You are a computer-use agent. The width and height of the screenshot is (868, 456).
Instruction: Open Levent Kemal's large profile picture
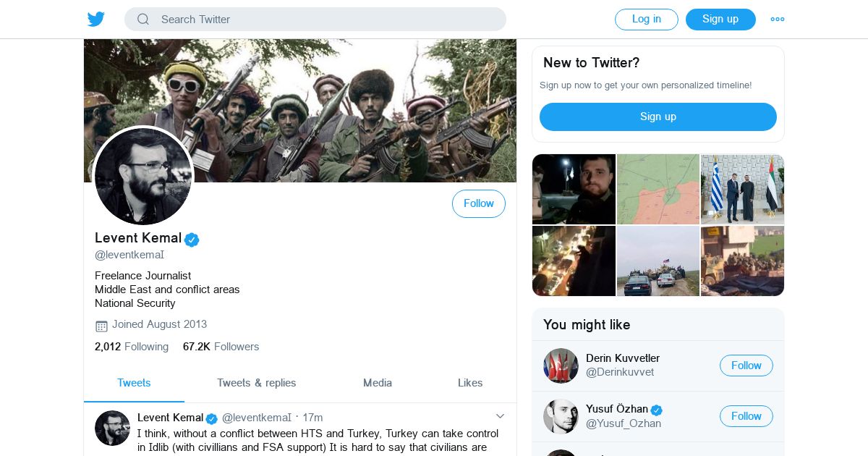(143, 177)
